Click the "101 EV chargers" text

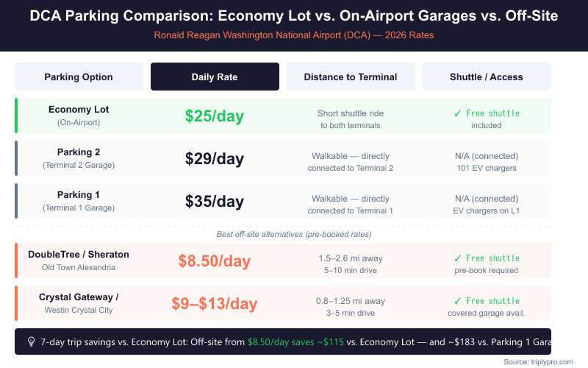486,168
